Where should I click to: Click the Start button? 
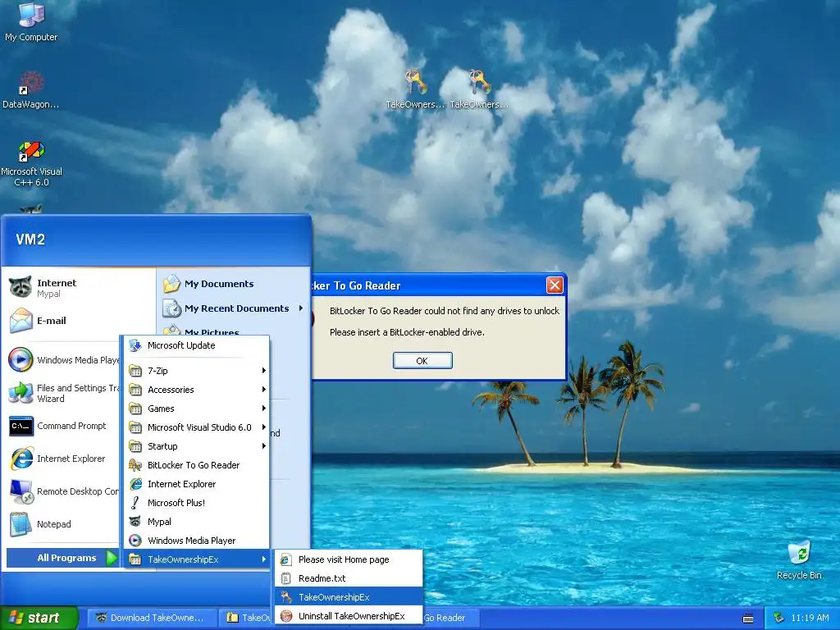(39, 618)
